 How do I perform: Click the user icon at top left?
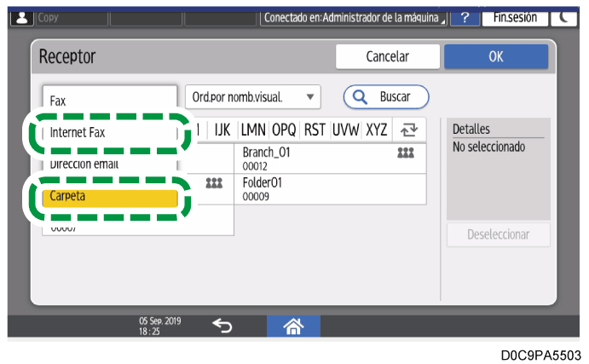(20, 17)
